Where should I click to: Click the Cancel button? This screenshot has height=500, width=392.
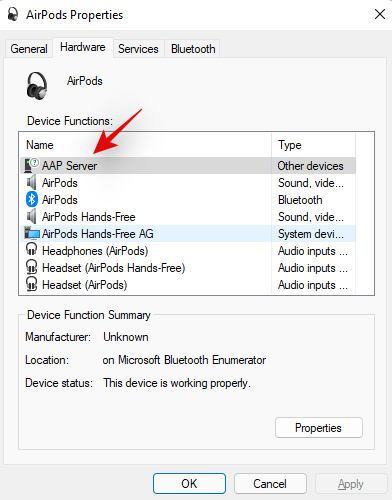tap(270, 483)
